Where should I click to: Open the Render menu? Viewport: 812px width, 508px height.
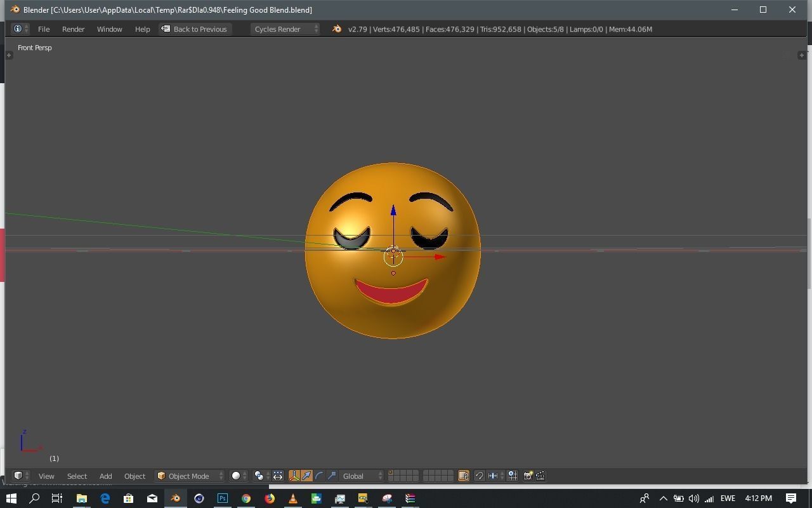(x=73, y=29)
